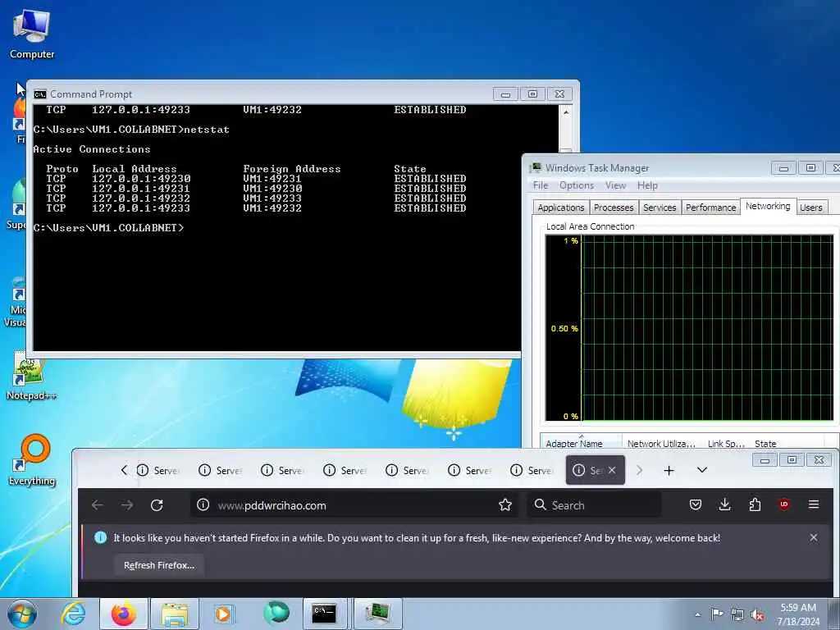Click the 127.0.0.1:49230 local address
The width and height of the screenshot is (840, 630).
pos(141,178)
